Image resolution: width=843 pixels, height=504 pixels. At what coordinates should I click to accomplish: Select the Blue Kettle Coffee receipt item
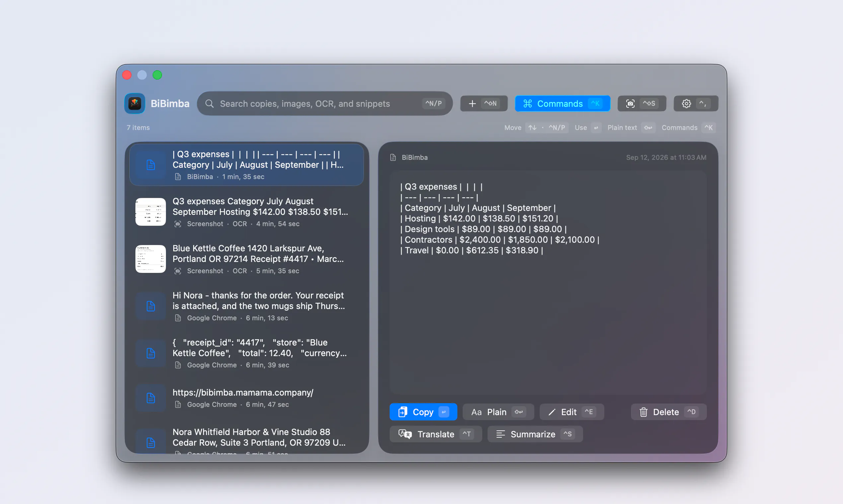click(x=247, y=259)
